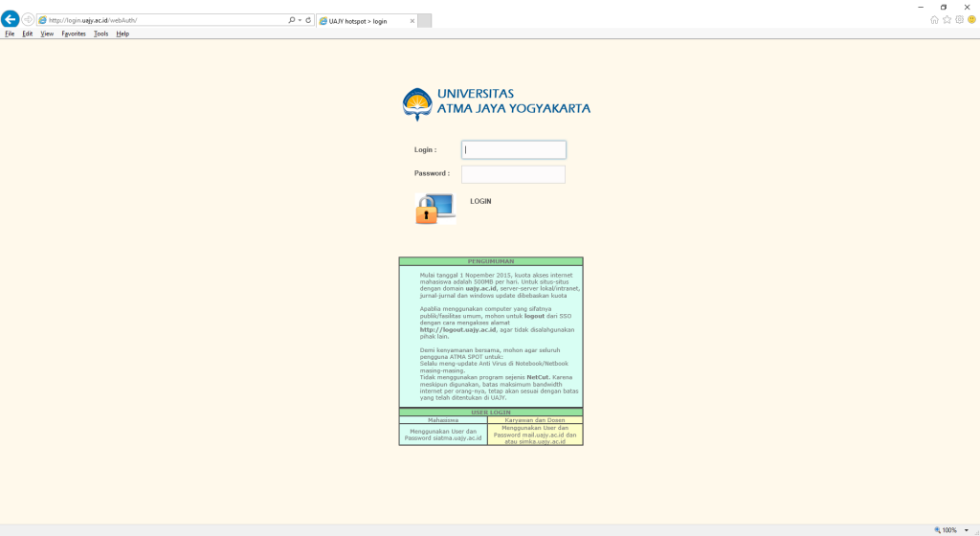The height and width of the screenshot is (536, 980).
Task: Open the 100% zoom level dropdown arrow
Action: point(967,530)
